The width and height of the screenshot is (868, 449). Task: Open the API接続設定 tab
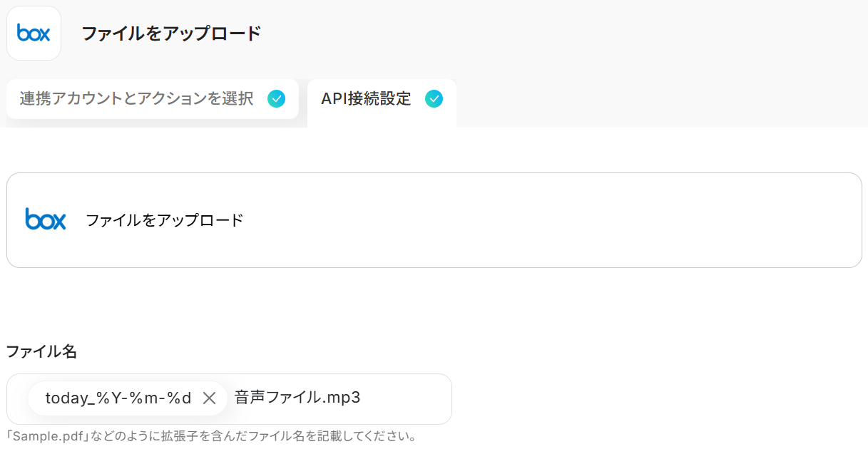coord(366,99)
